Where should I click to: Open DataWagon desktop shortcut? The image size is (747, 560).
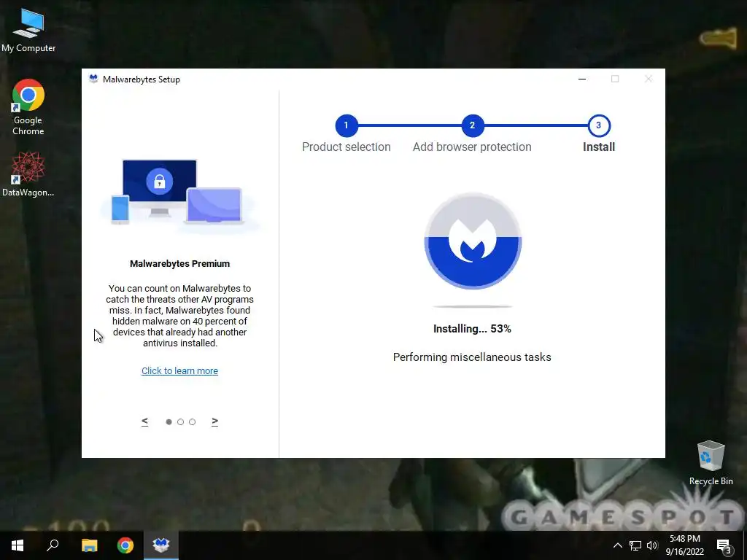pos(28,174)
